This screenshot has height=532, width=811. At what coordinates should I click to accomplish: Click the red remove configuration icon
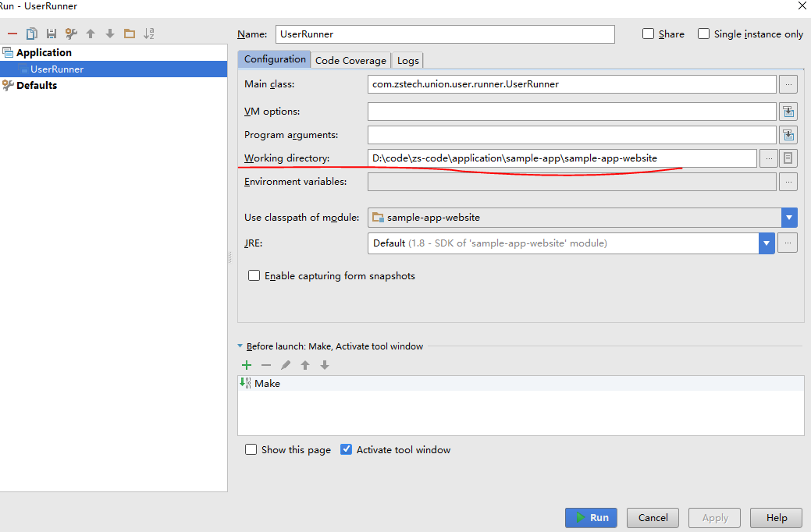pyautogui.click(x=12, y=34)
